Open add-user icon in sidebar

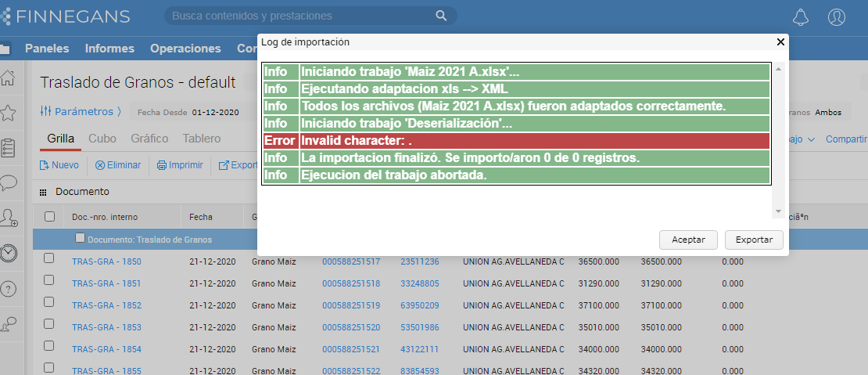(x=9, y=218)
